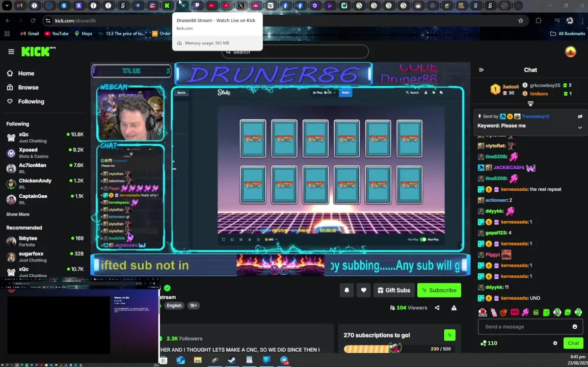Expand the gift leaderboard below 3adooli
Screen dimensions: 588x367
[x=530, y=103]
